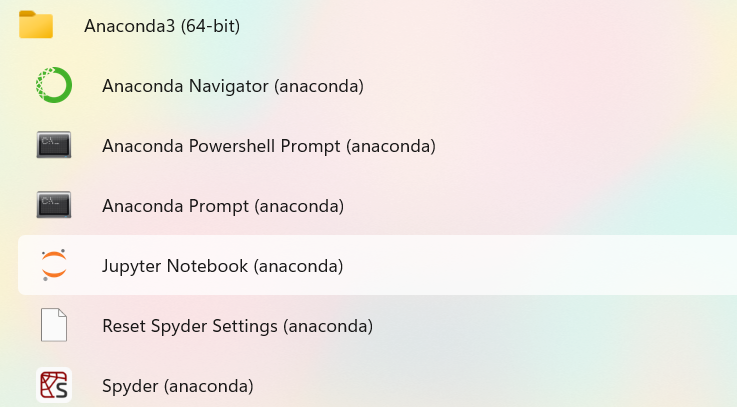Open Anaconda Navigator (anaconda) from the list
Viewport: 737px width, 407px height.
click(x=232, y=86)
